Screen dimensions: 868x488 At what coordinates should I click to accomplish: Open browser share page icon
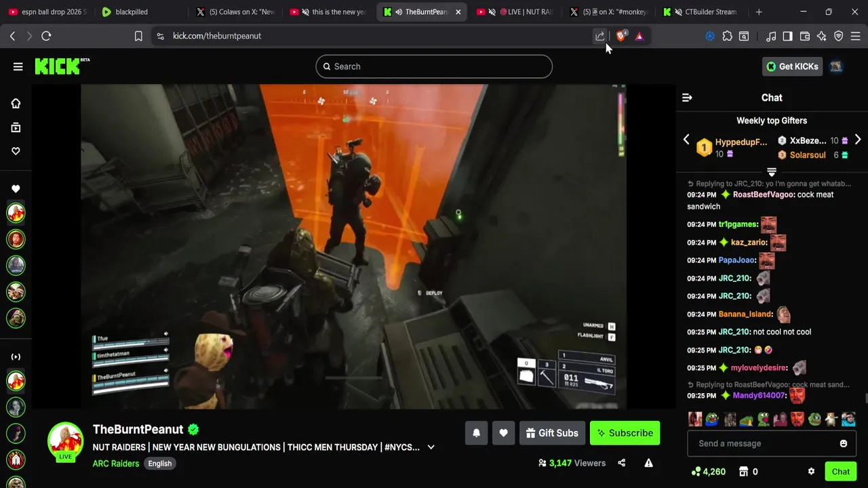(x=600, y=36)
